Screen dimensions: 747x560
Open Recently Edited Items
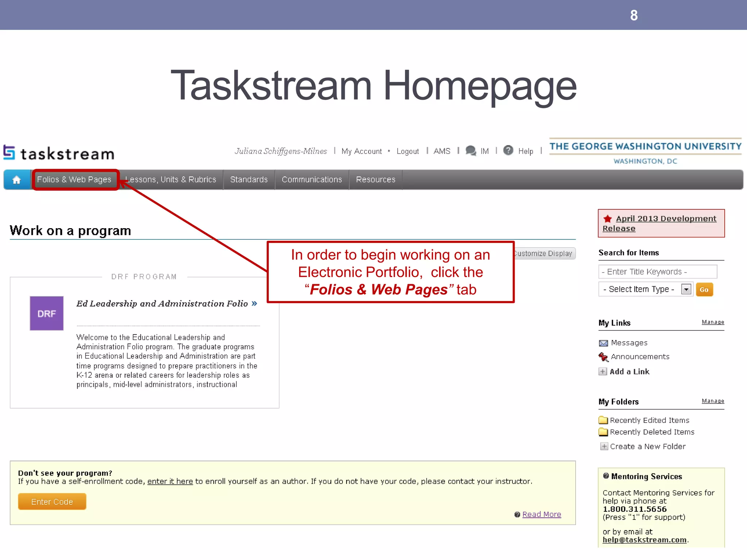pos(650,420)
